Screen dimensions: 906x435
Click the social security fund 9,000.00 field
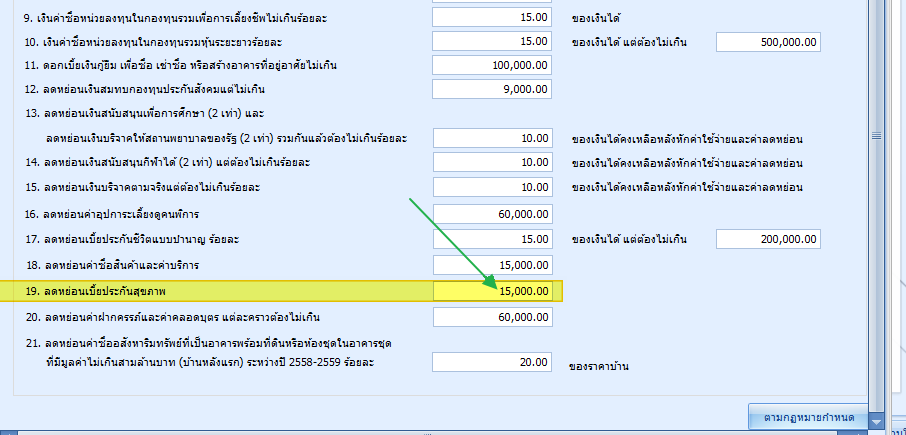point(492,90)
